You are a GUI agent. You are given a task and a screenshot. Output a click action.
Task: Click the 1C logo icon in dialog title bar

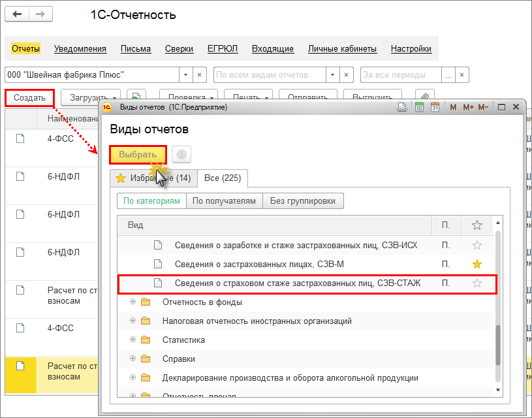coord(107,107)
